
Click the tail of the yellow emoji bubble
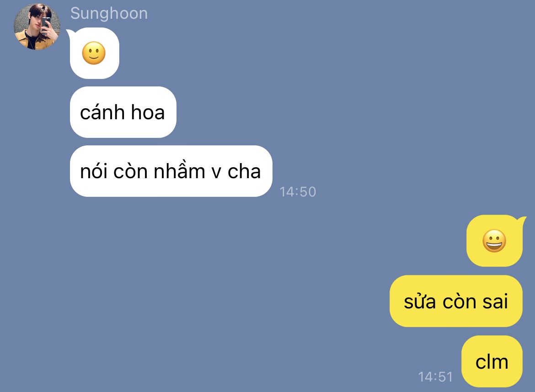522,221
